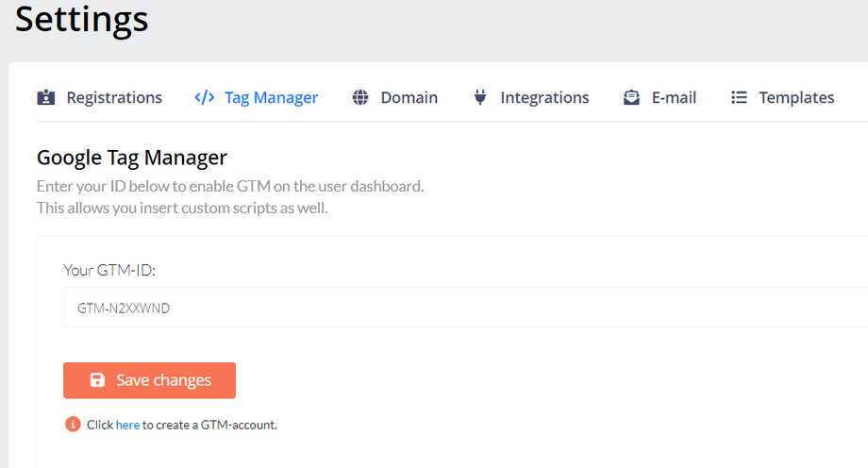Screen dimensions: 868x468
Task: Click the "Your GTM-ID:" field label
Action: pyautogui.click(x=108, y=270)
